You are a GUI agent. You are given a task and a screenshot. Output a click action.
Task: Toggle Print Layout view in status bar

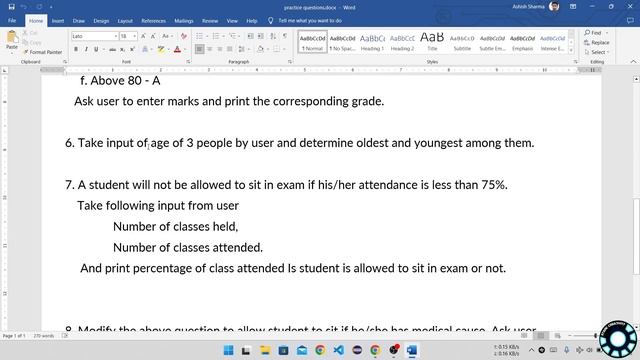click(541, 336)
